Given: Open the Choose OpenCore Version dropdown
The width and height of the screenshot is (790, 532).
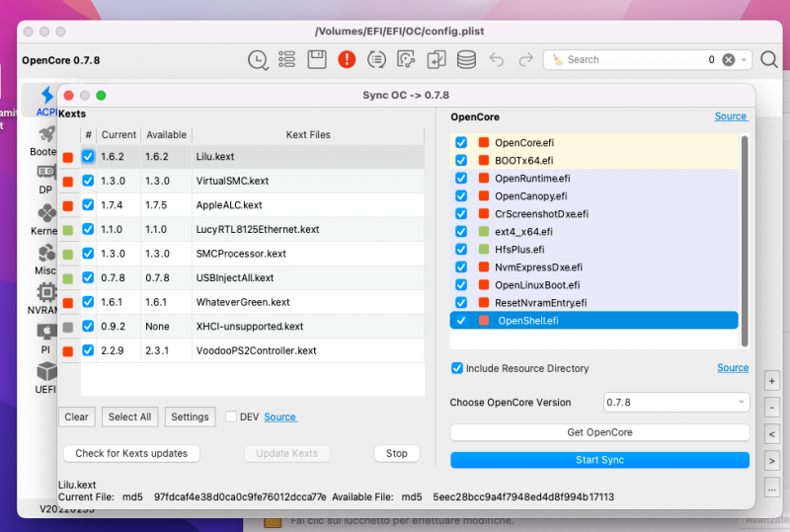Looking at the screenshot, I should click(676, 403).
